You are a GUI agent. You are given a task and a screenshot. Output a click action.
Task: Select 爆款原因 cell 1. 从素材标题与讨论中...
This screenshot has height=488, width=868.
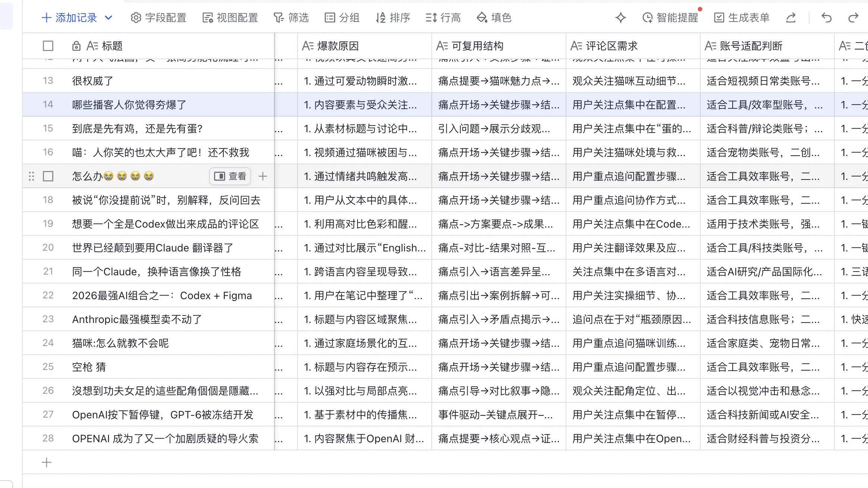[x=364, y=129]
